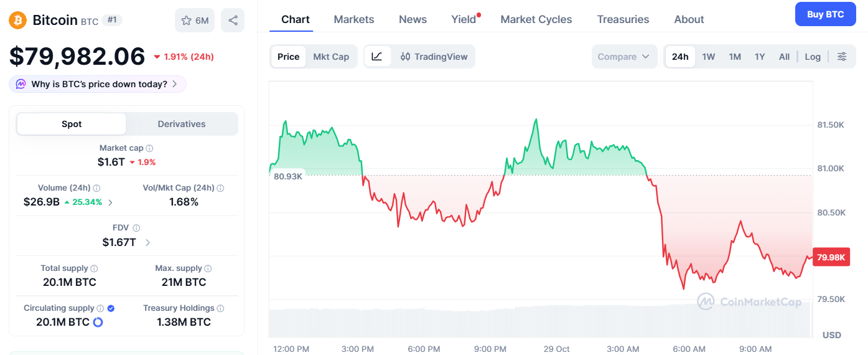Click the $79,982.06 price text
The image size is (868, 355).
[x=77, y=57]
